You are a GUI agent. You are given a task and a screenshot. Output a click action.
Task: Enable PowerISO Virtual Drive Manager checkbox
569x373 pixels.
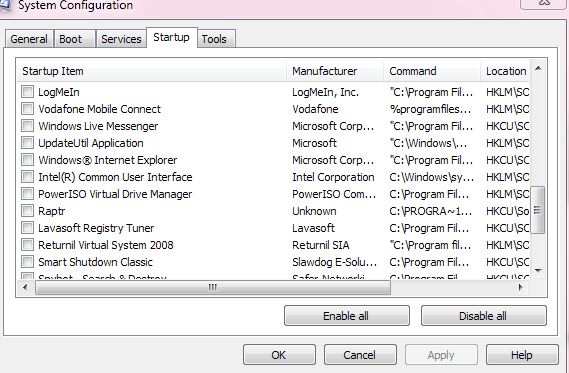(x=27, y=194)
